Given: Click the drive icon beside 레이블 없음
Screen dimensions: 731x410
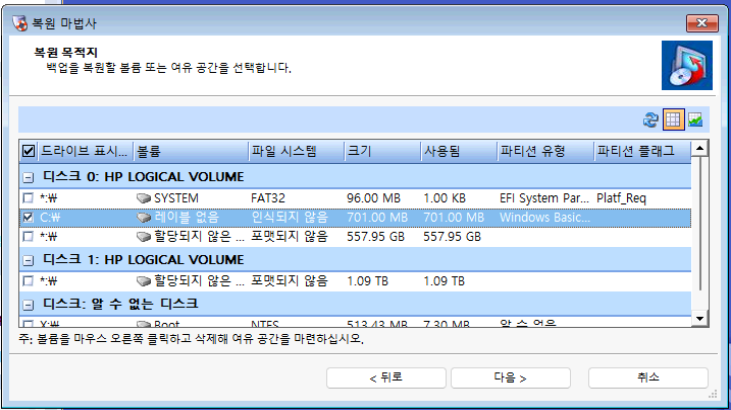Looking at the screenshot, I should point(144,217).
